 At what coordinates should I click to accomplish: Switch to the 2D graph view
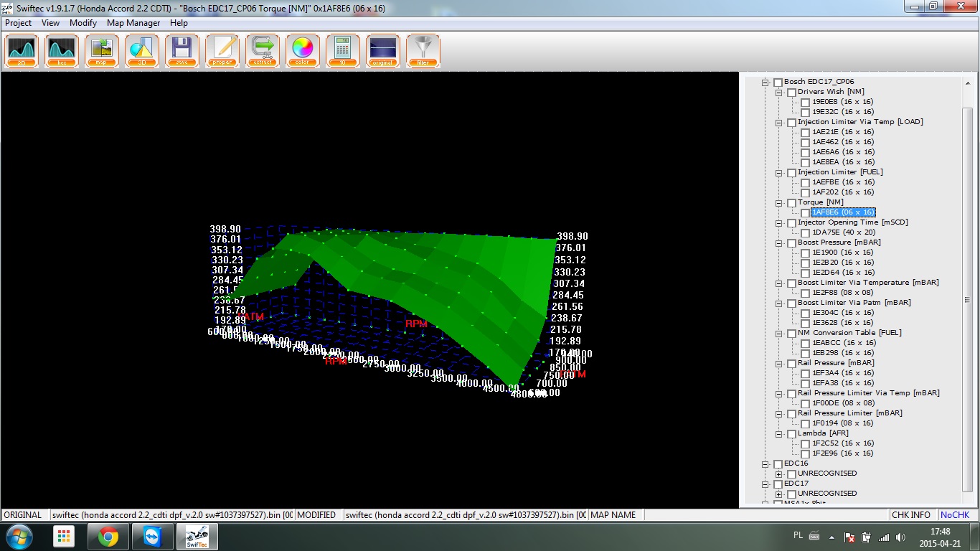pos(22,51)
